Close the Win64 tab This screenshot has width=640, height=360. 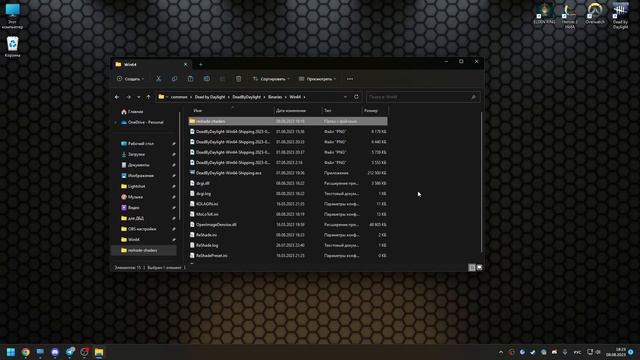tap(185, 64)
